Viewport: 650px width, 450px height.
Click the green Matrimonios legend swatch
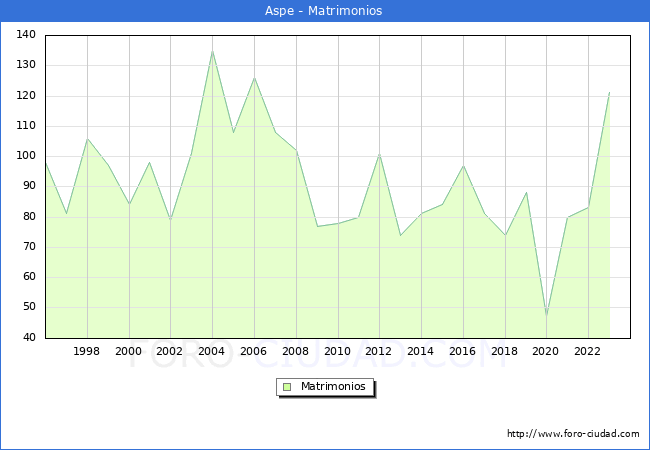287,387
